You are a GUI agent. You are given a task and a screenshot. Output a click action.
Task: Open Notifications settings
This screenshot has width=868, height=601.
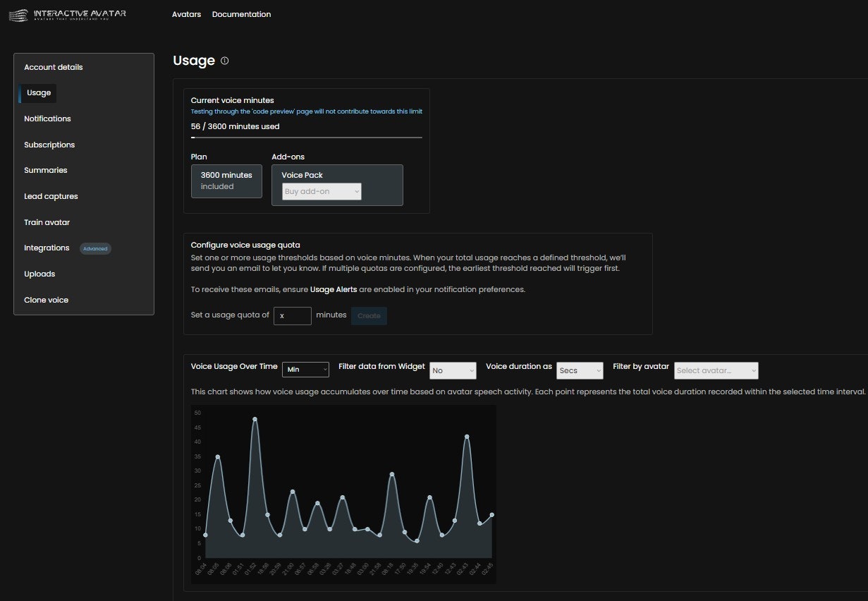pyautogui.click(x=47, y=119)
